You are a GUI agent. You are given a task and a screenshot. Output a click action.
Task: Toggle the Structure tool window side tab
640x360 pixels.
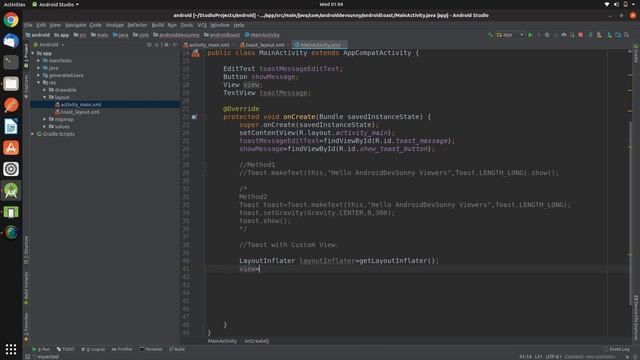[x=27, y=250]
